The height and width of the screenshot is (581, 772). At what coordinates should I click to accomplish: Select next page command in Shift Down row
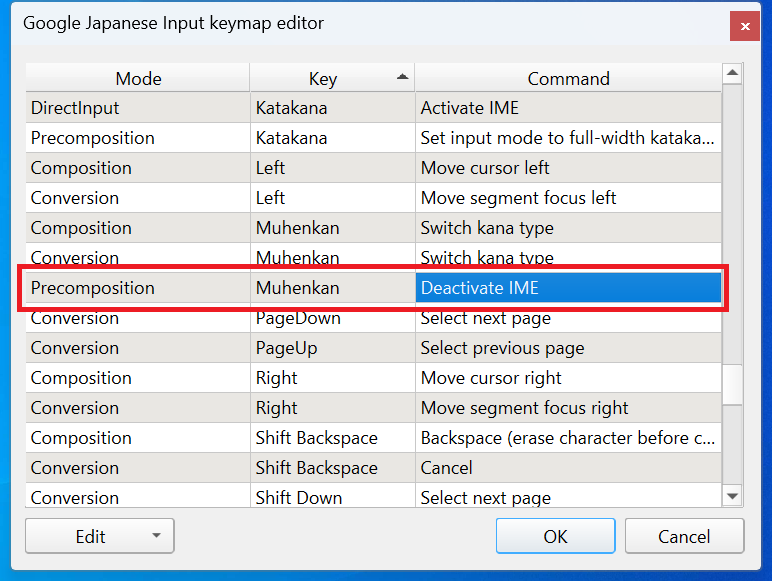568,495
